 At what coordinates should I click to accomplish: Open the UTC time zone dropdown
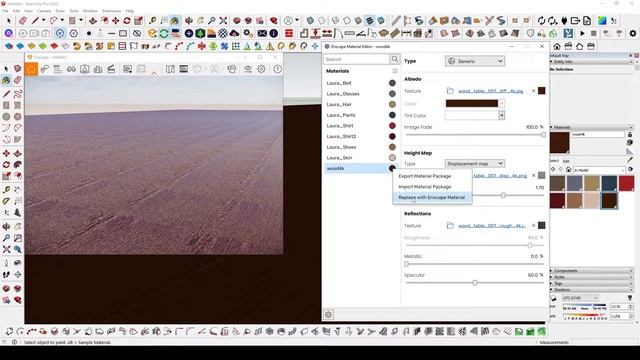pos(580,298)
